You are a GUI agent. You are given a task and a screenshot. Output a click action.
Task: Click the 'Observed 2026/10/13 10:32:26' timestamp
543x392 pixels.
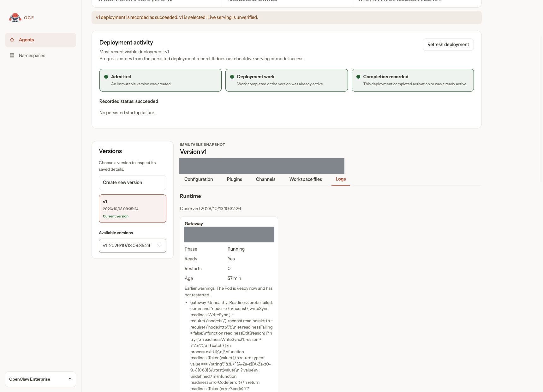(210, 209)
